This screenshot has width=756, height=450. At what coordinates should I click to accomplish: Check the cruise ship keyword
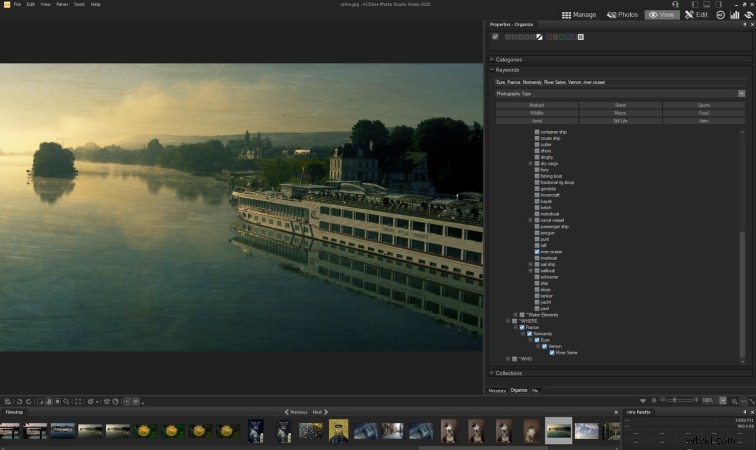point(537,138)
